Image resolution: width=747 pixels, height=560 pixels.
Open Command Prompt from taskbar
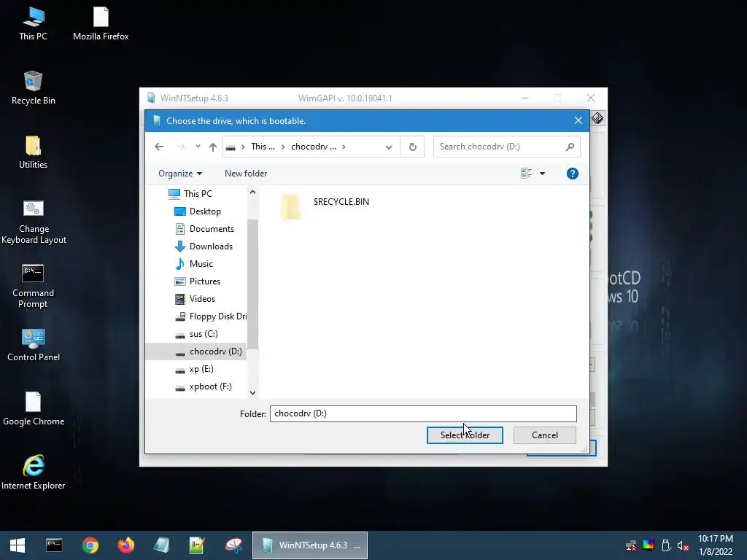pyautogui.click(x=54, y=545)
